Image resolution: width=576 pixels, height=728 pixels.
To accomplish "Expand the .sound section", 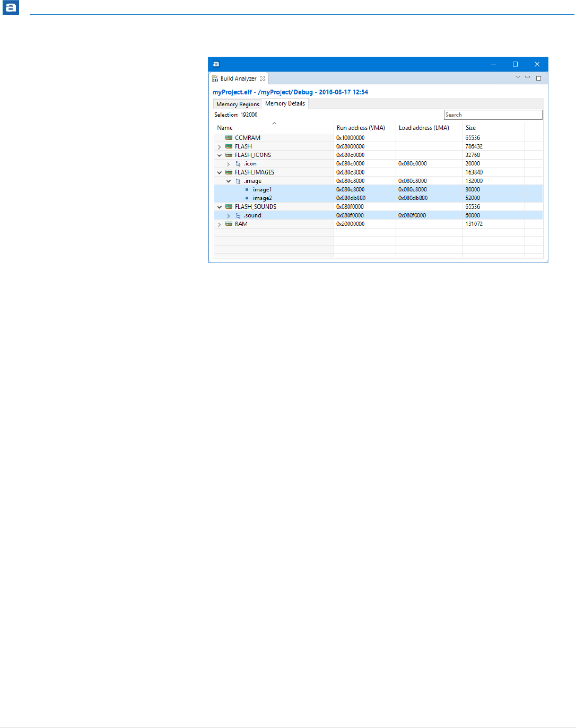I will tap(229, 216).
